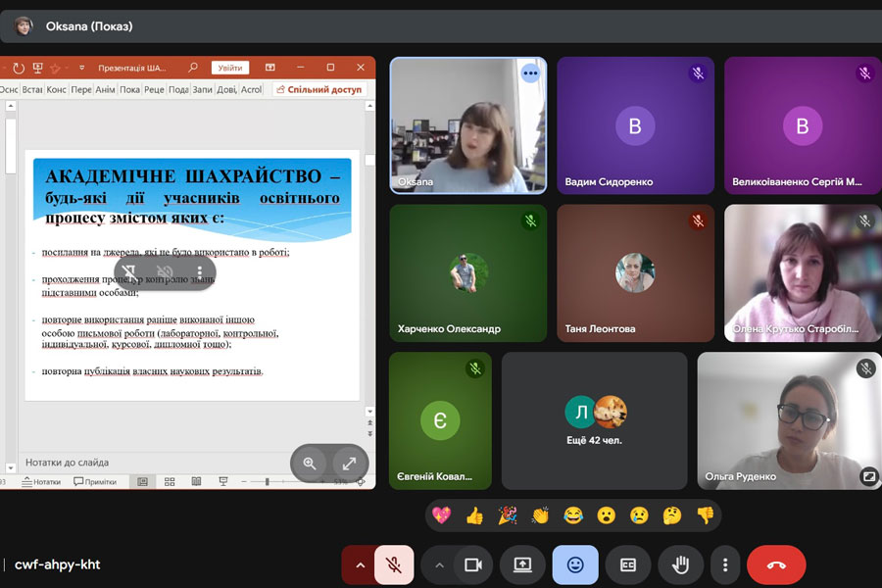This screenshot has height=588, width=882.
Task: Click the Спільний доступ share button
Action: [x=318, y=89]
